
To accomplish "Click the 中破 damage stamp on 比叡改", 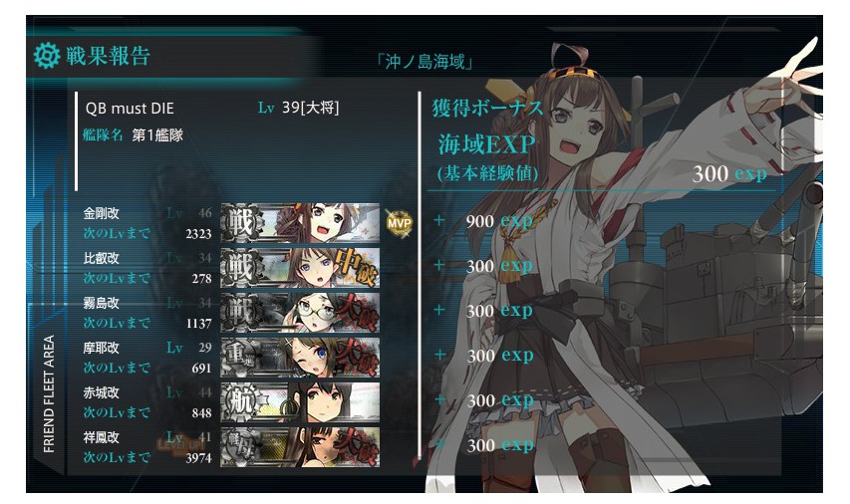I will coord(356,266).
